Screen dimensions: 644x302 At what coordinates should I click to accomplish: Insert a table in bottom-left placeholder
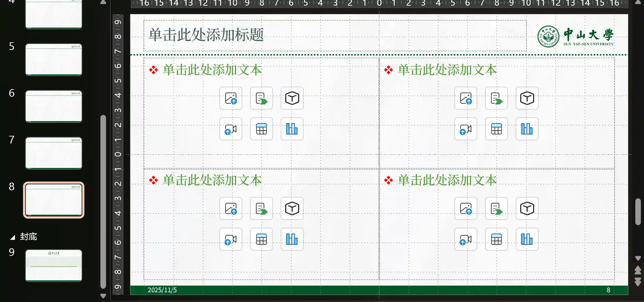coord(261,240)
